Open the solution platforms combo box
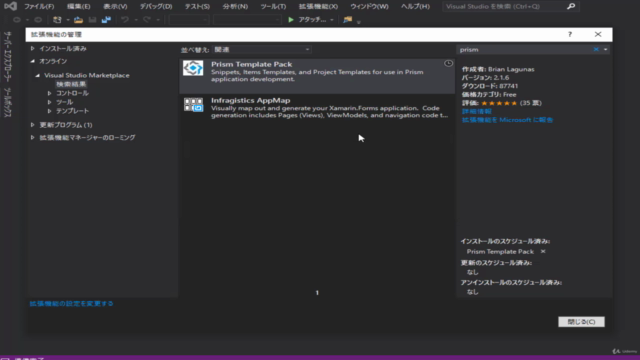640x360 pixels. tap(247, 20)
